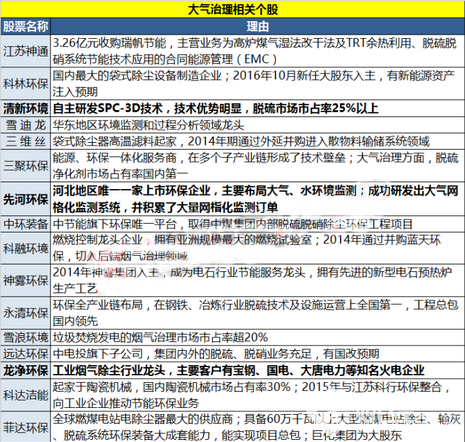The image size is (465, 442).
Task: Select reason cell 起家于陶瓷机械
Action: (x=258, y=395)
